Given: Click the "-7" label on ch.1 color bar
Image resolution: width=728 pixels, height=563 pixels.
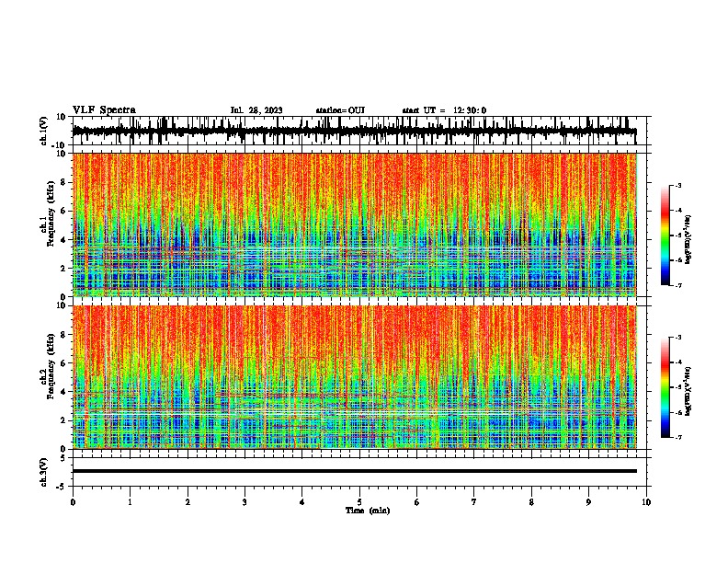Looking at the screenshot, I should tap(677, 285).
